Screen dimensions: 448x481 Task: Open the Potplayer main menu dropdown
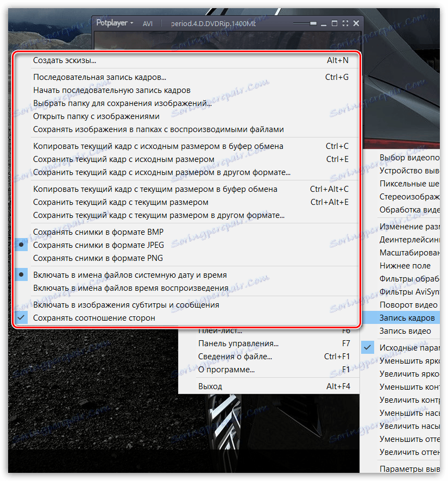(115, 23)
